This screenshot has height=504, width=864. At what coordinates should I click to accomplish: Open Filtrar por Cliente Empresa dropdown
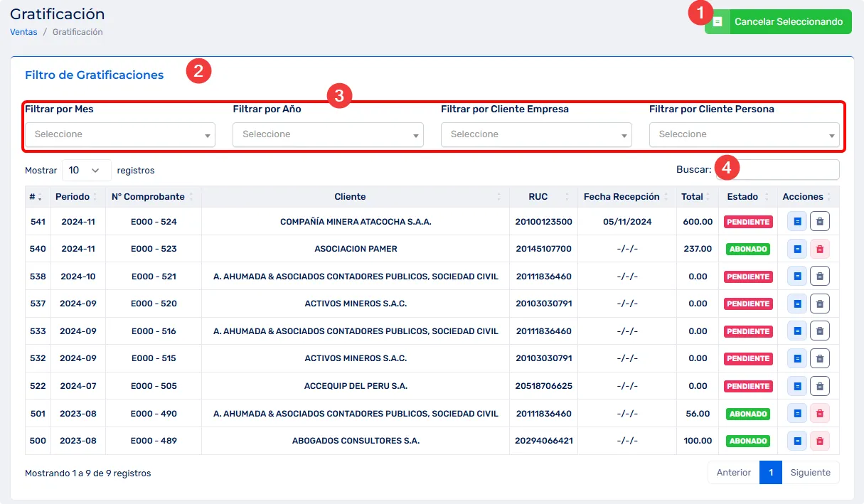pos(536,134)
